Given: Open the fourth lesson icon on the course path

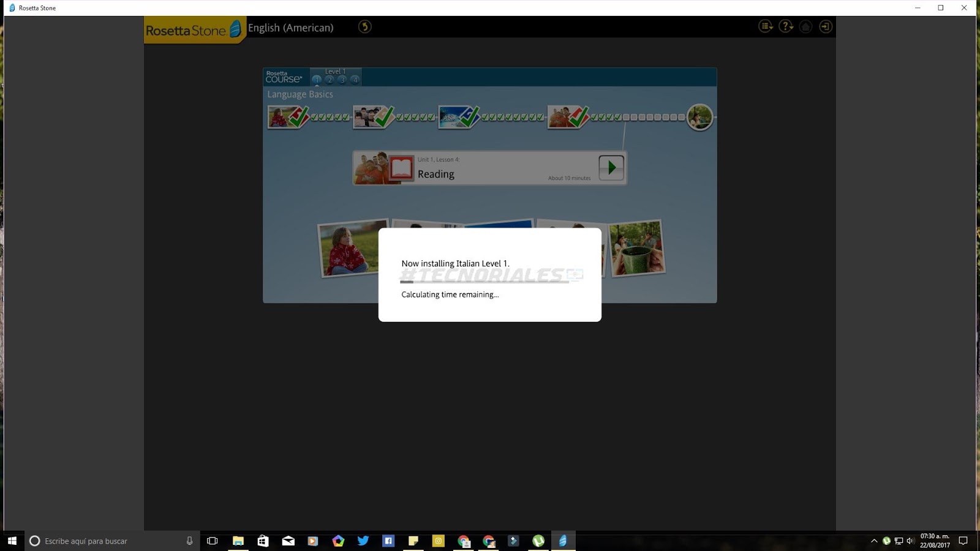Looking at the screenshot, I should (568, 116).
